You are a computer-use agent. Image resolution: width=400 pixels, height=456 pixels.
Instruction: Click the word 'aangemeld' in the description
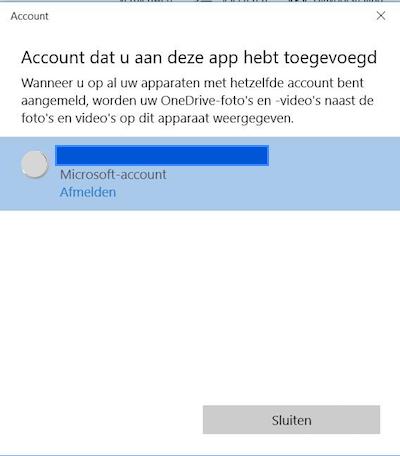(54, 101)
